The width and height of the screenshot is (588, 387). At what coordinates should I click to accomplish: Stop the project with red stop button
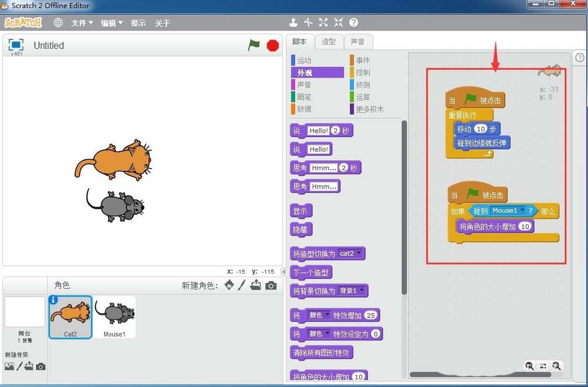[x=272, y=45]
